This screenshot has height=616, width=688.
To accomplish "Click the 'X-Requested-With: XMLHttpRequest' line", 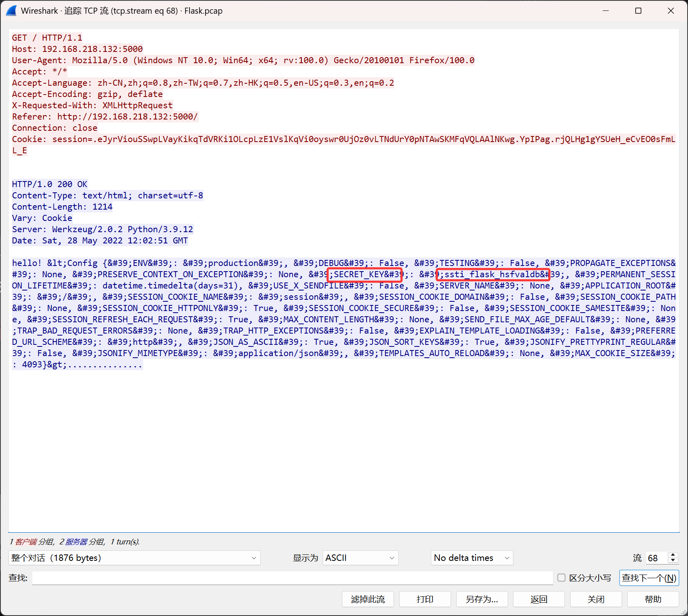I will pyautogui.click(x=93, y=105).
